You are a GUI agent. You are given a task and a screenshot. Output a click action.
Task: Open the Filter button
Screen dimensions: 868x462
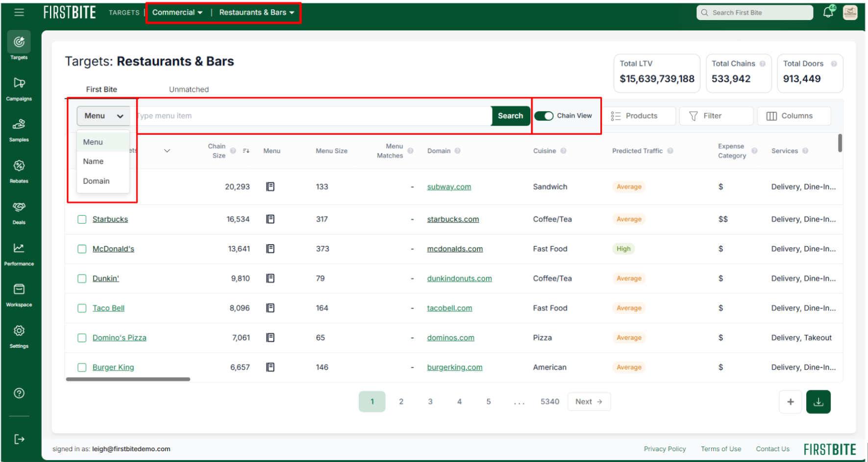pos(716,116)
